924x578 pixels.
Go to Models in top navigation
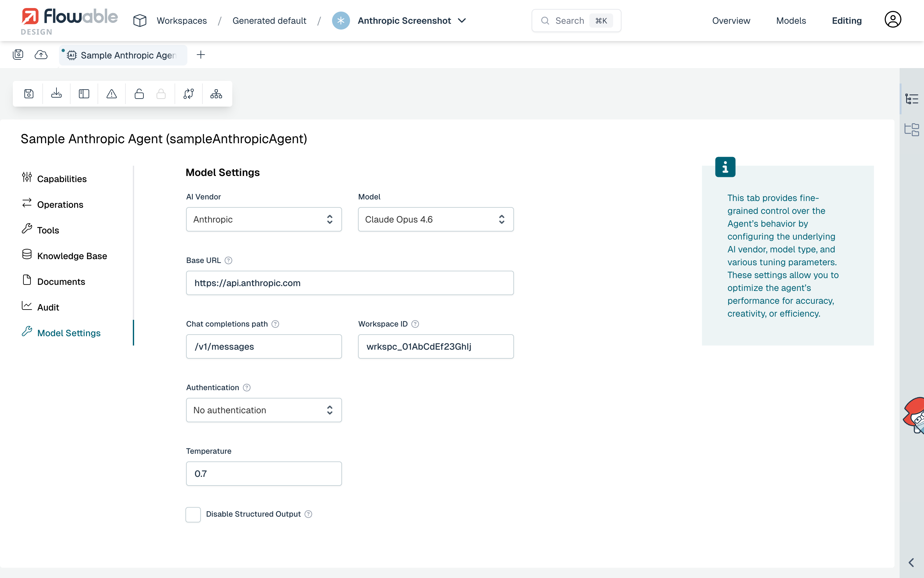(791, 21)
